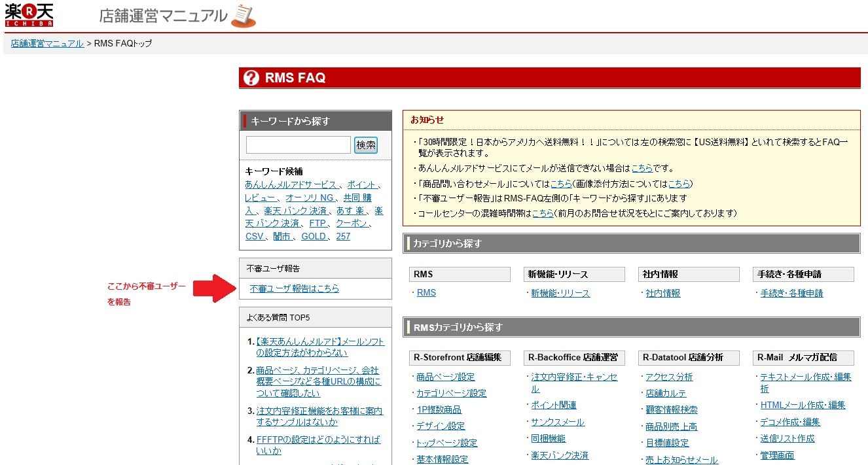Open テキストメール作成・編集 under R-Mail

[x=806, y=383]
